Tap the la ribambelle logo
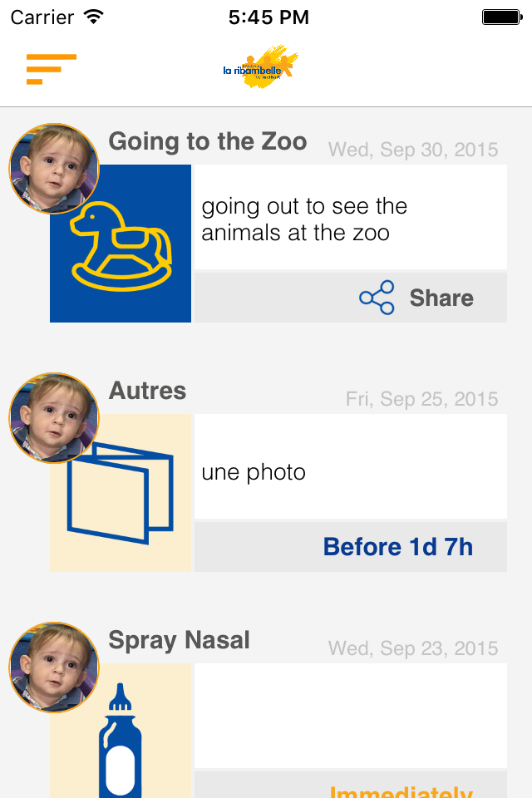532x798 pixels. (x=261, y=68)
